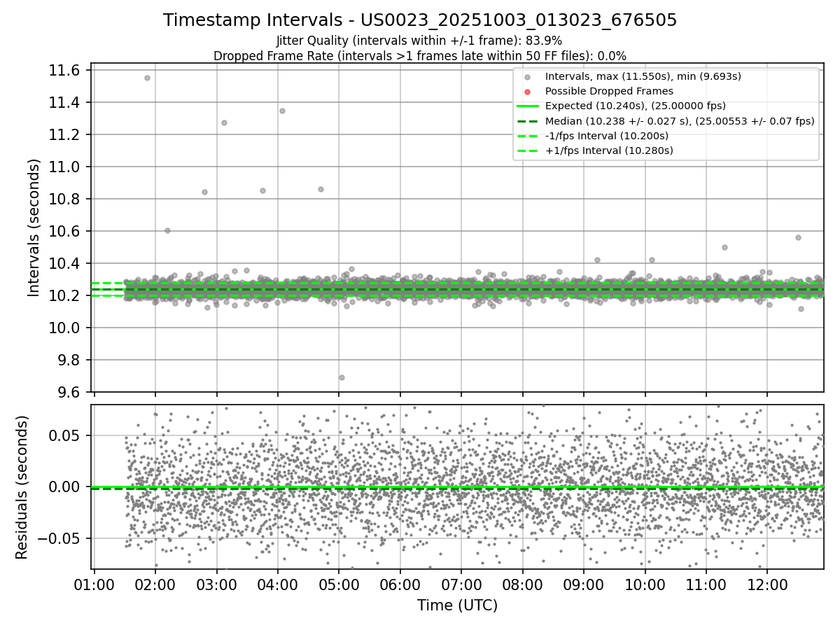Click the 'Time (UTC)' x-axis label

(x=458, y=605)
